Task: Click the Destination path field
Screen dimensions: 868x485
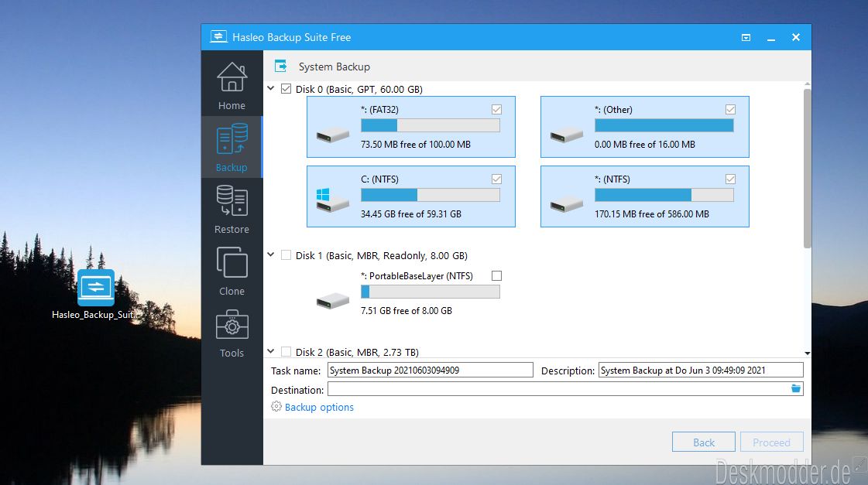Action: pyautogui.click(x=565, y=389)
